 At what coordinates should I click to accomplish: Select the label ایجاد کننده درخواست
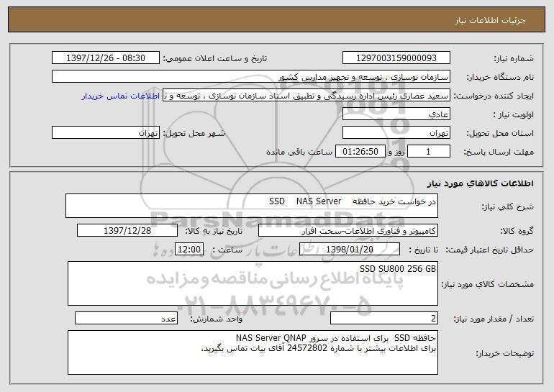point(494,96)
